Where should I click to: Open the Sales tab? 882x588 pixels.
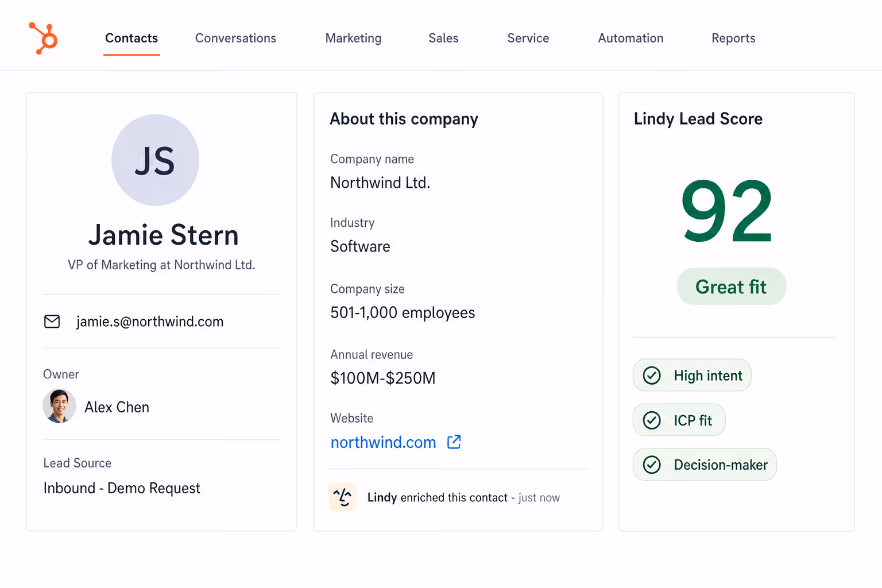(443, 38)
